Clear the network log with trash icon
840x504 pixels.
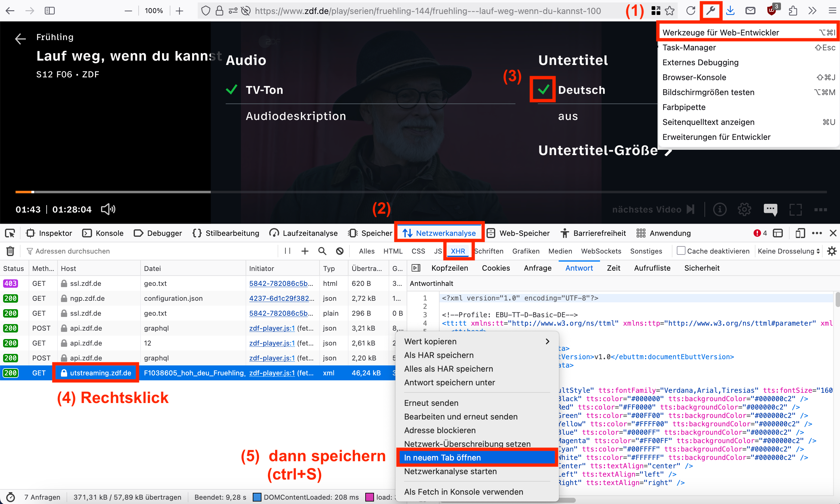point(10,251)
